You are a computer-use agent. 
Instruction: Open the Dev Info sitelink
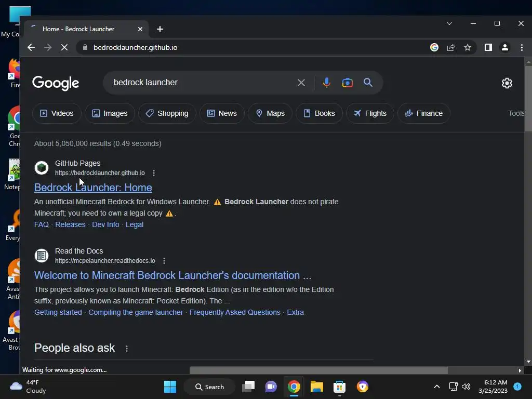coord(105,224)
